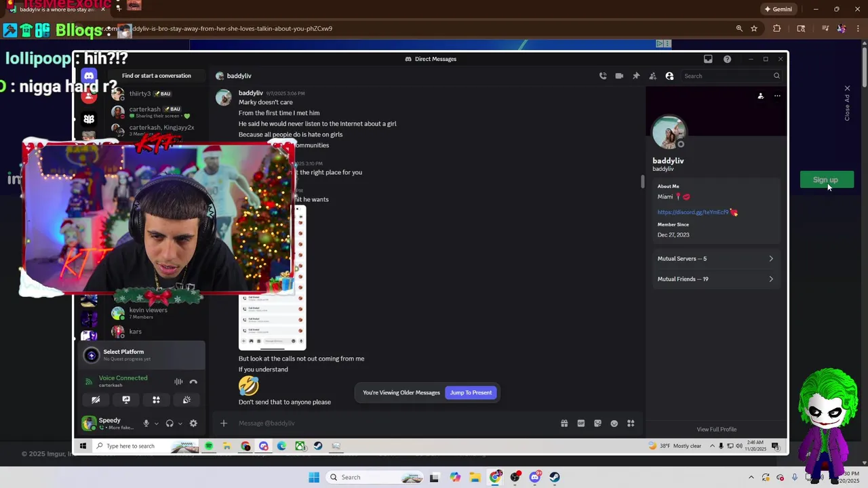Open carterkash sharing their screen DM

pyautogui.click(x=156, y=112)
